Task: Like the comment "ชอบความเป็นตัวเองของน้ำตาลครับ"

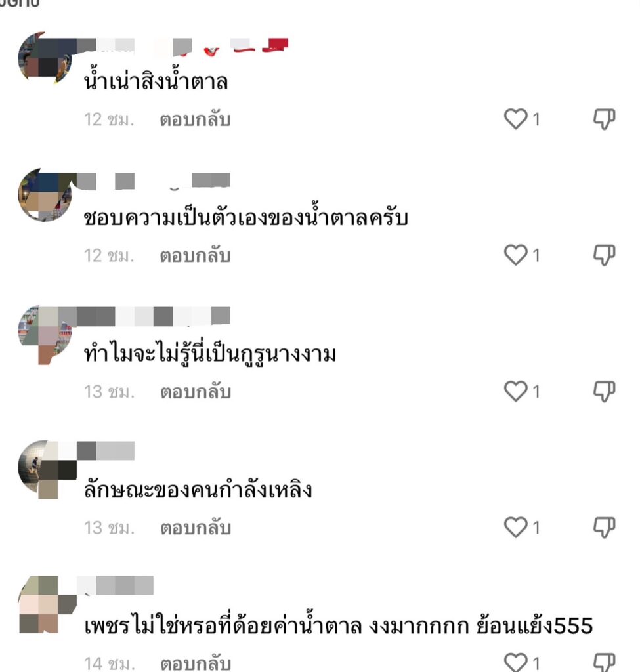Action: click(515, 255)
